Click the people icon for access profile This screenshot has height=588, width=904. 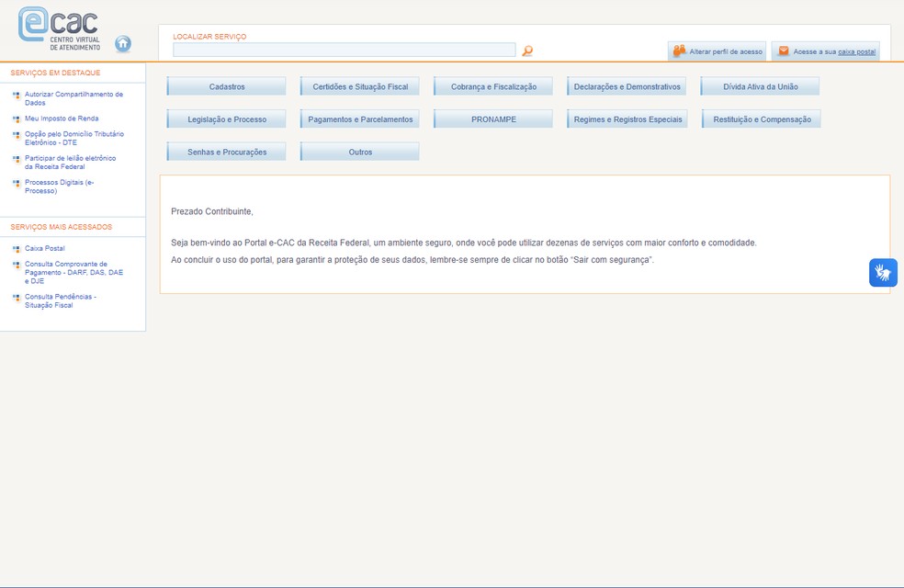click(679, 51)
